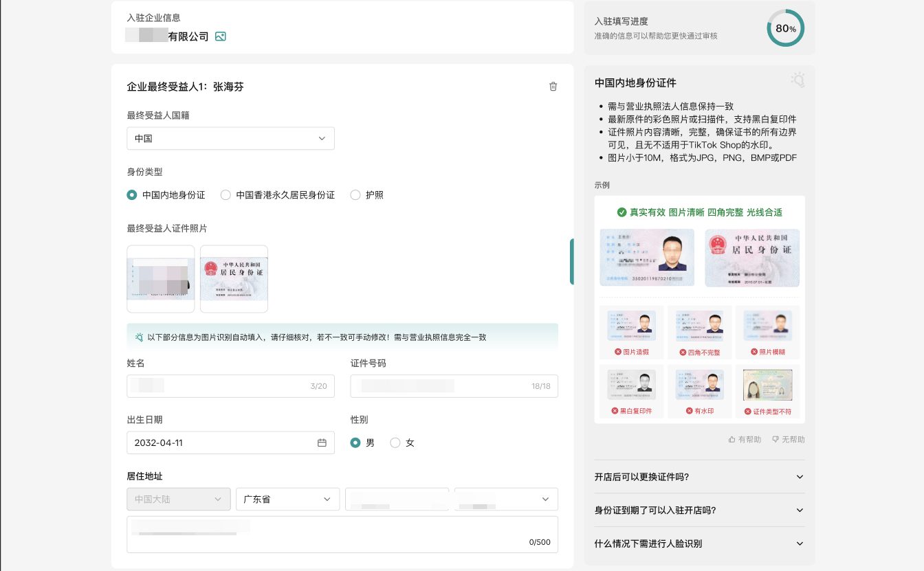
Task: Click the thumbs-up 有帮助 icon
Action: tap(732, 439)
